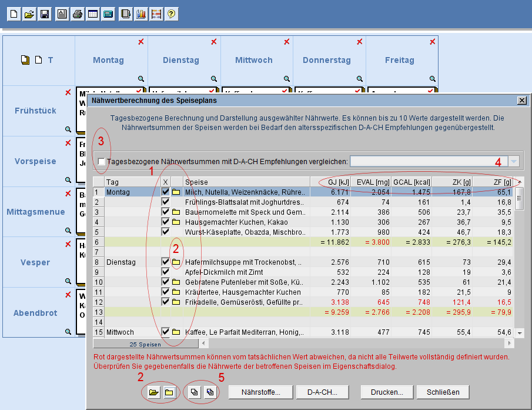This screenshot has height=410, width=532.
Task: Click the new document toolbar icon
Action: [14, 14]
